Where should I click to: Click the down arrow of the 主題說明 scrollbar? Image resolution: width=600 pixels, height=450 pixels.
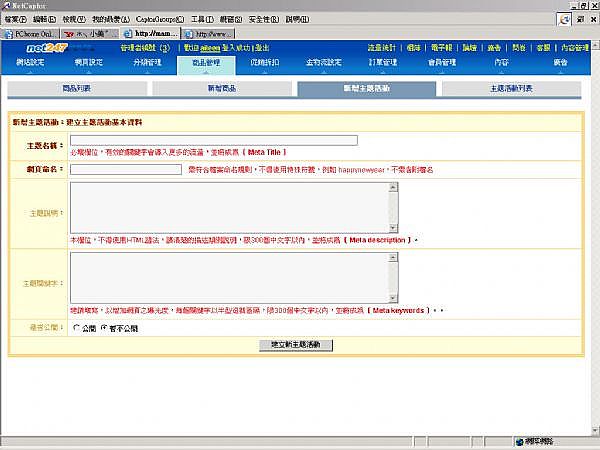point(393,228)
